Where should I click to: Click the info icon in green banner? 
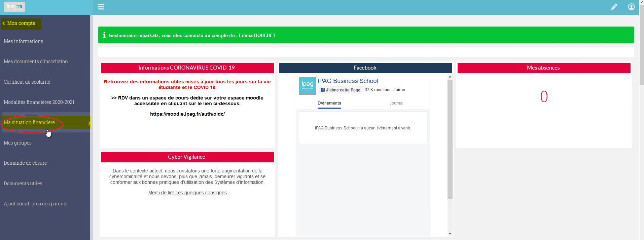point(104,35)
